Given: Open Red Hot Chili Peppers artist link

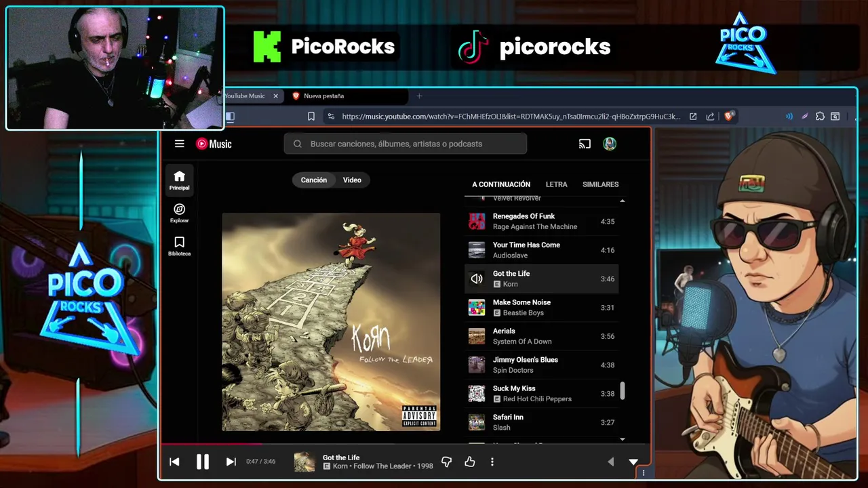Looking at the screenshot, I should [537, 399].
